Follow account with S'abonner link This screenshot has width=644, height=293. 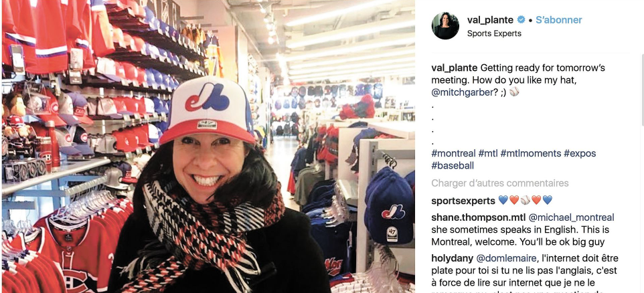(x=558, y=19)
